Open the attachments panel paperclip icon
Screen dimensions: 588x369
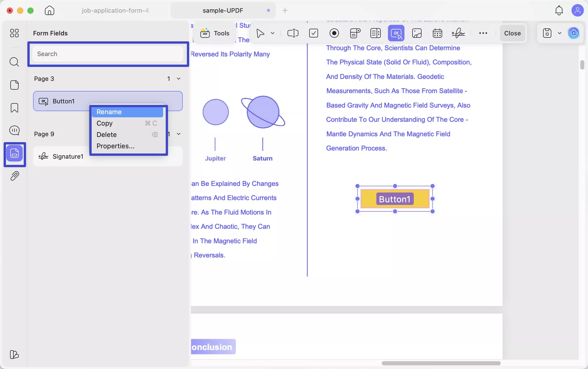tap(14, 176)
